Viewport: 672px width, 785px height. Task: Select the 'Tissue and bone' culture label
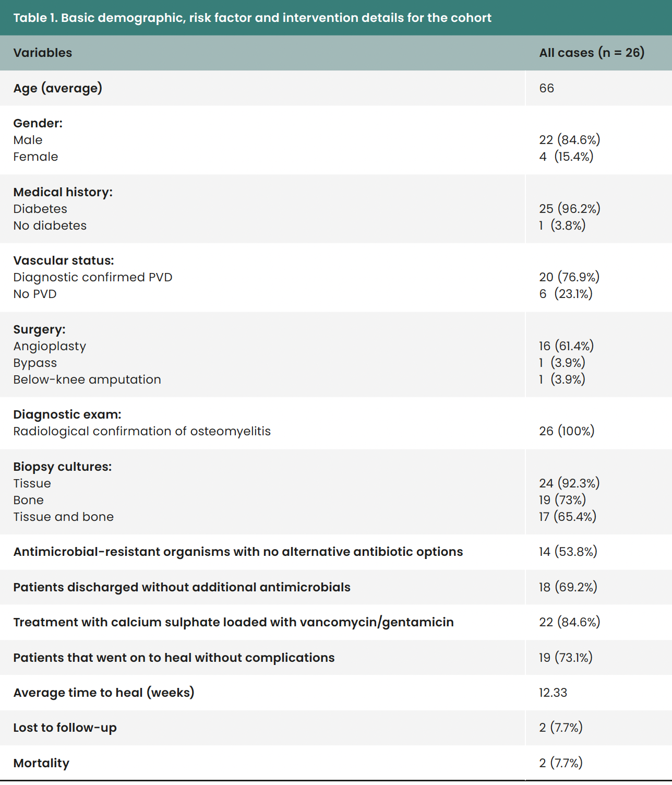(x=64, y=517)
